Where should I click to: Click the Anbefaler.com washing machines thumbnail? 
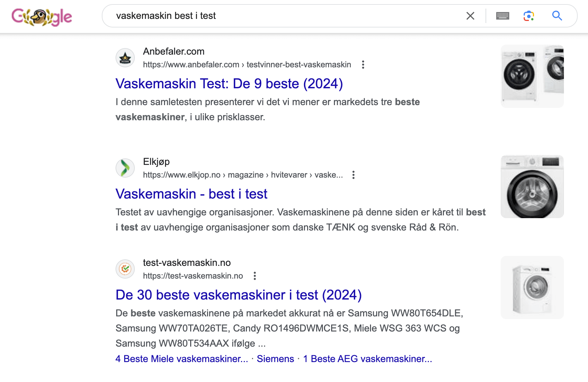pos(532,76)
